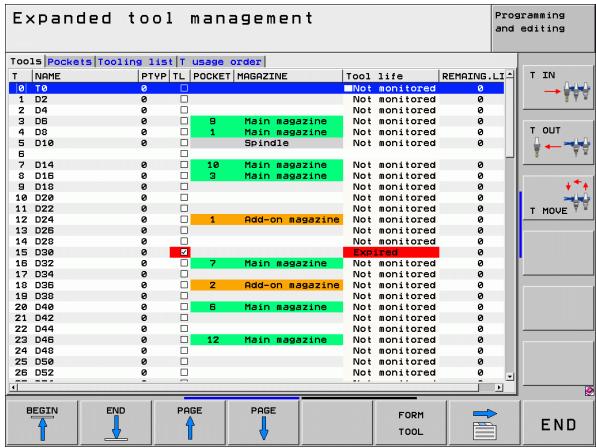Click the arrow-to-list soft key icon
Image resolution: width=596 pixels, height=448 pixels.
coord(485,422)
